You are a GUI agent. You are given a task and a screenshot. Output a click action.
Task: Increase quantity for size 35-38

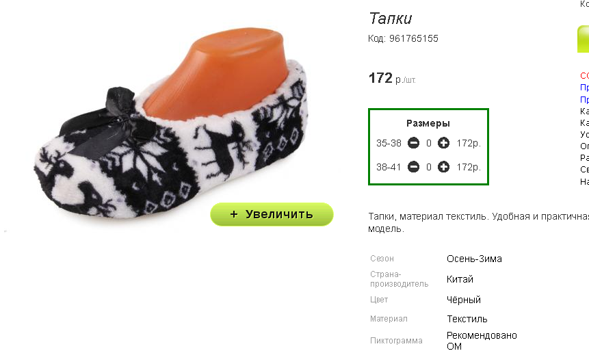pyautogui.click(x=443, y=143)
